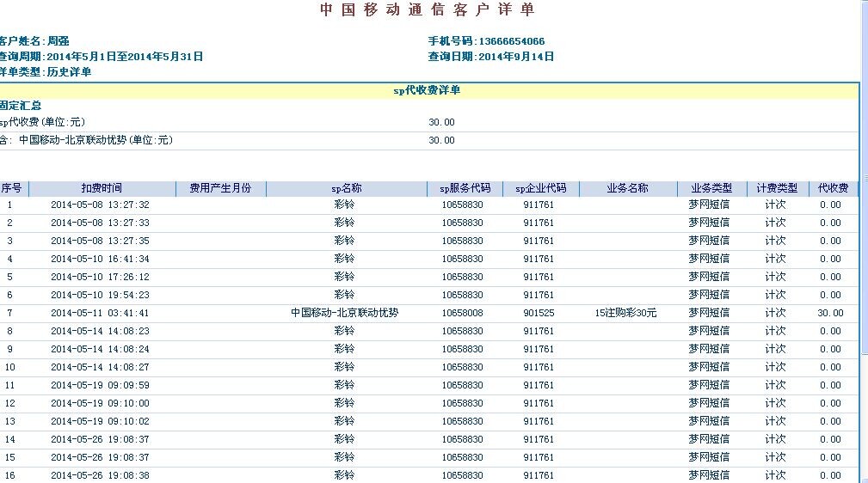Click the page title 中国移动通信客户详单

coord(428,9)
